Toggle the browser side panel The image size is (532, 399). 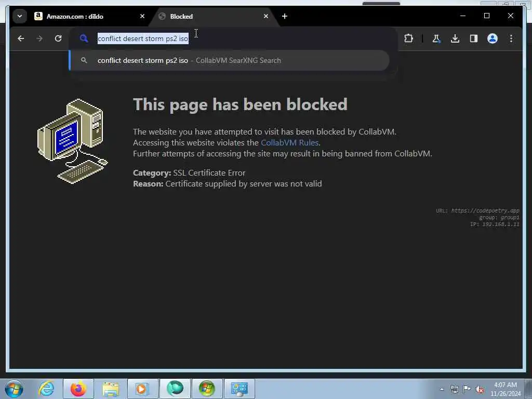[474, 38]
